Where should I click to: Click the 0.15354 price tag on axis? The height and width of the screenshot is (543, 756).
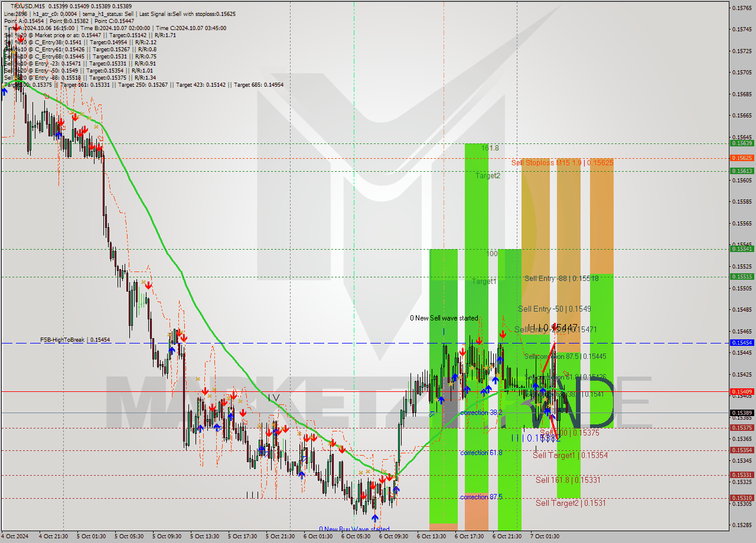click(742, 450)
